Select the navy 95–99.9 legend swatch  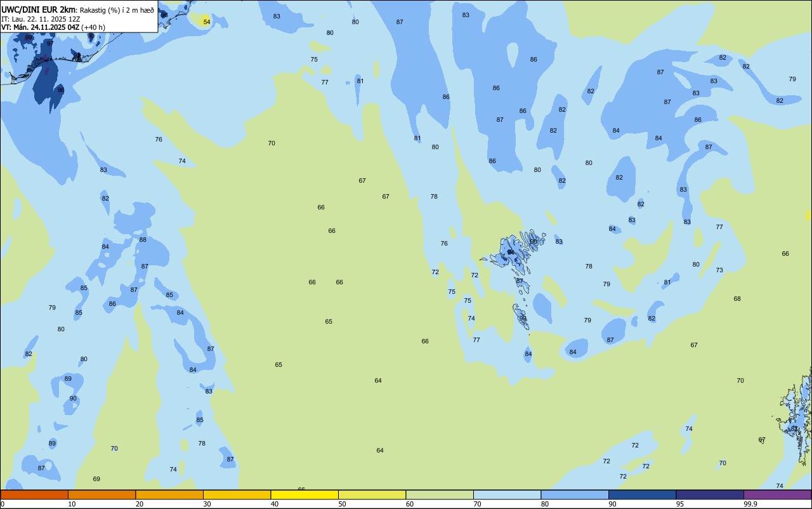(x=710, y=494)
